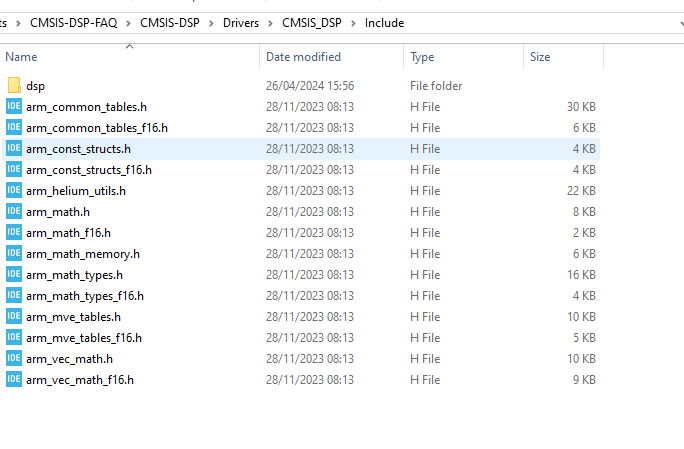Viewport: 684px width, 449px height.
Task: Click the arm_vec_math.h file icon
Action: coord(14,358)
